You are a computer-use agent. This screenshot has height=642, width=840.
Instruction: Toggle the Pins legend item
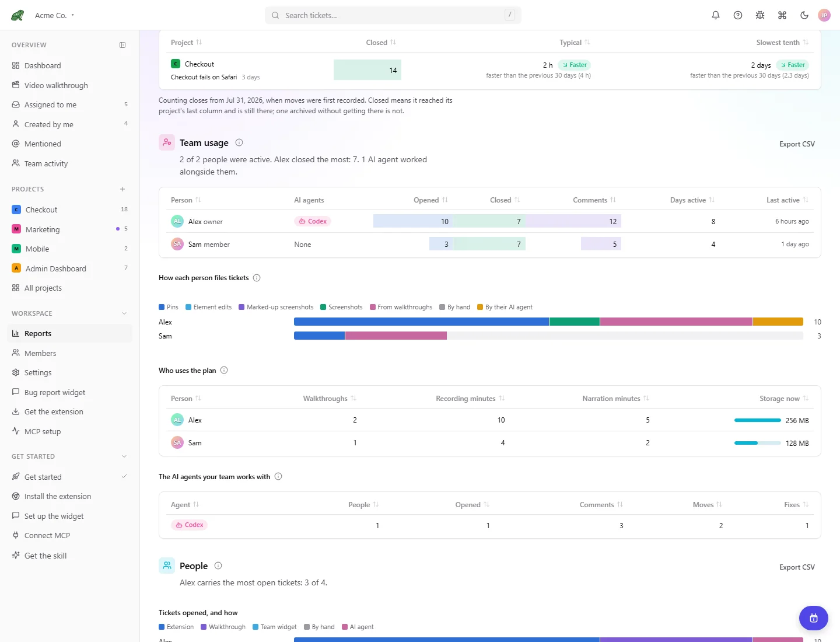click(169, 307)
